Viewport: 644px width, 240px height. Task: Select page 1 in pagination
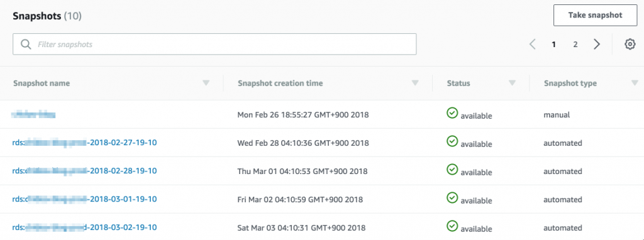553,45
